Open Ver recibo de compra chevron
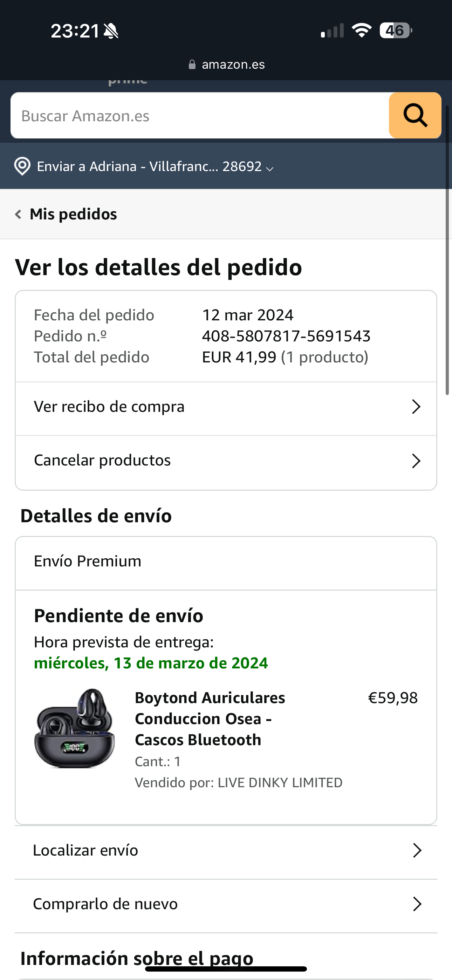 click(416, 407)
